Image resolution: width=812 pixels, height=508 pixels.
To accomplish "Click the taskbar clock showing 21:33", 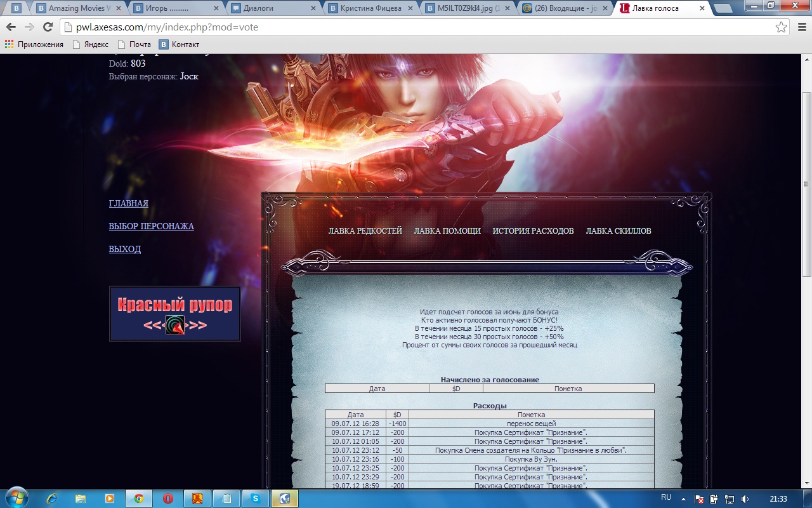I will pos(778,499).
